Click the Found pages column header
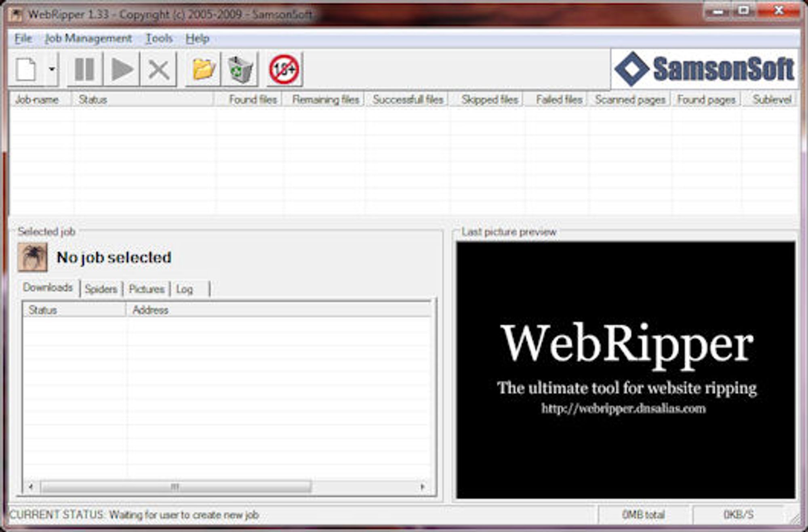Image resolution: width=808 pixels, height=532 pixels. tap(706, 99)
